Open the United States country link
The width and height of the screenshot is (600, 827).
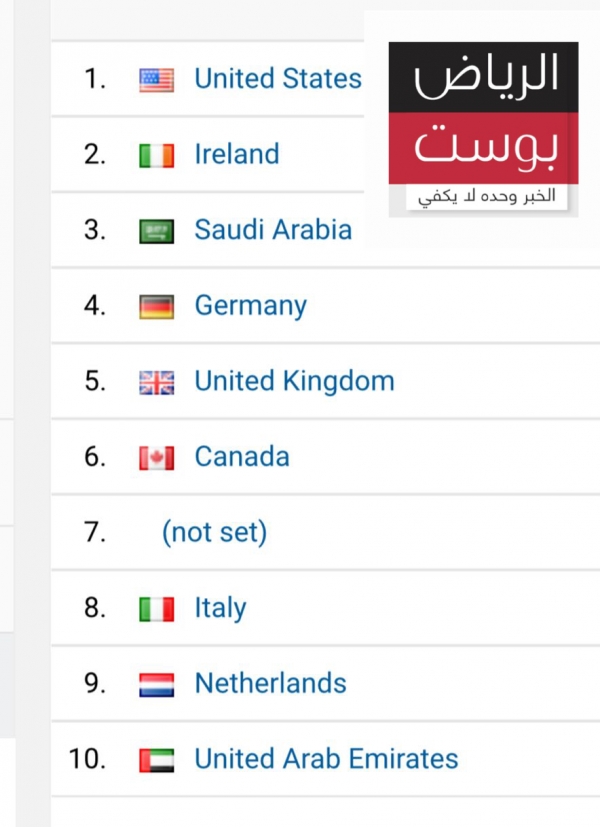278,79
